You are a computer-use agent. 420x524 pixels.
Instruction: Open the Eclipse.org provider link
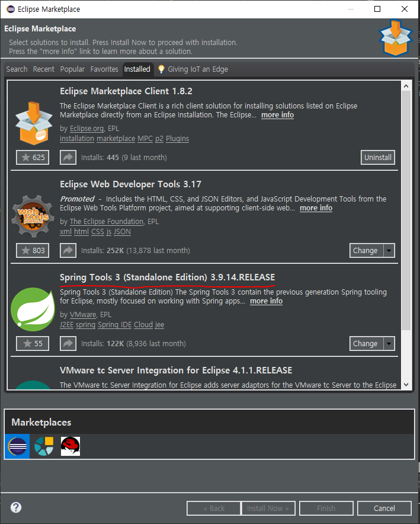87,129
